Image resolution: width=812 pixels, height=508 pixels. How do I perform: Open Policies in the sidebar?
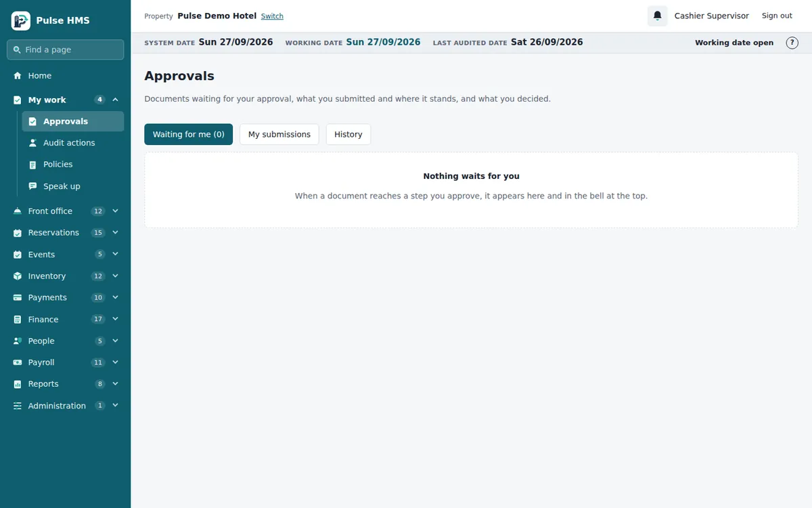pos(73,165)
